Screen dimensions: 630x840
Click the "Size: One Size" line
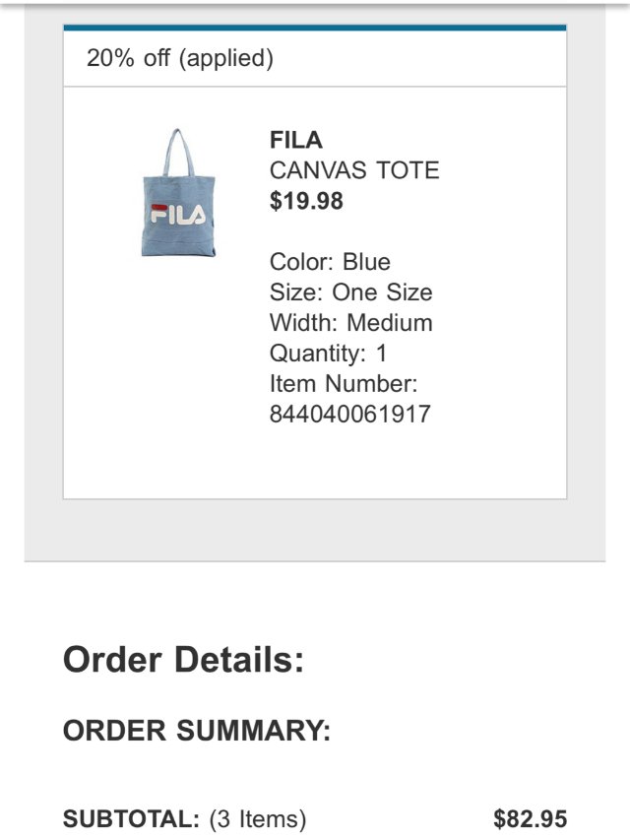350,292
